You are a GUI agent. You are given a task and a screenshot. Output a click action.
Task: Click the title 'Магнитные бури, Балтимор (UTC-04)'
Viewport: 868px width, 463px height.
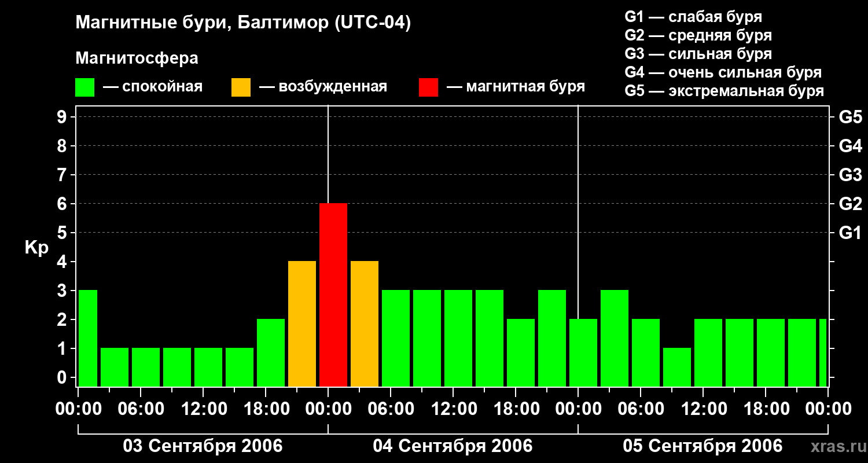pyautogui.click(x=243, y=23)
